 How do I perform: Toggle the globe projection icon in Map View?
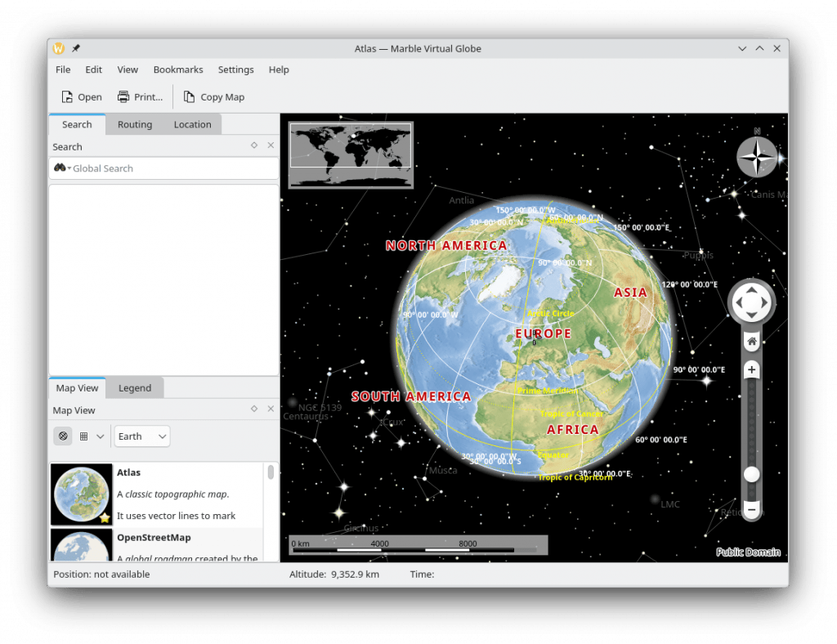(62, 436)
